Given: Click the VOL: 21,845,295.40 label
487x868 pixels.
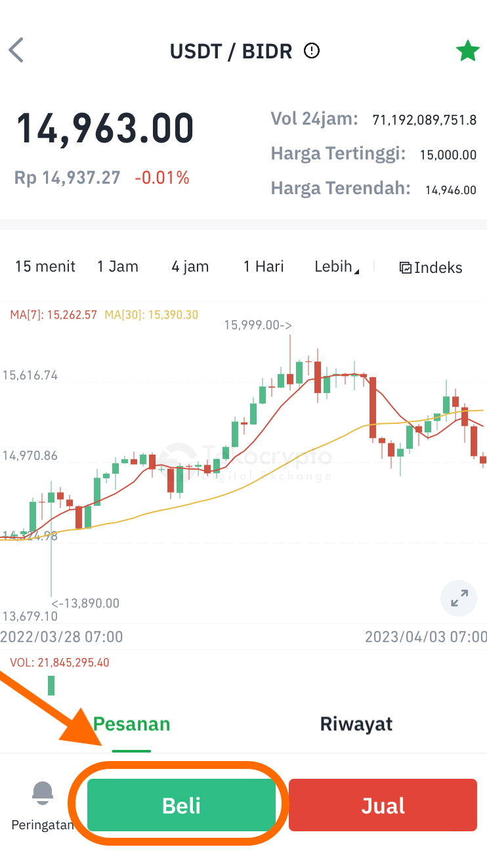Looking at the screenshot, I should [59, 663].
